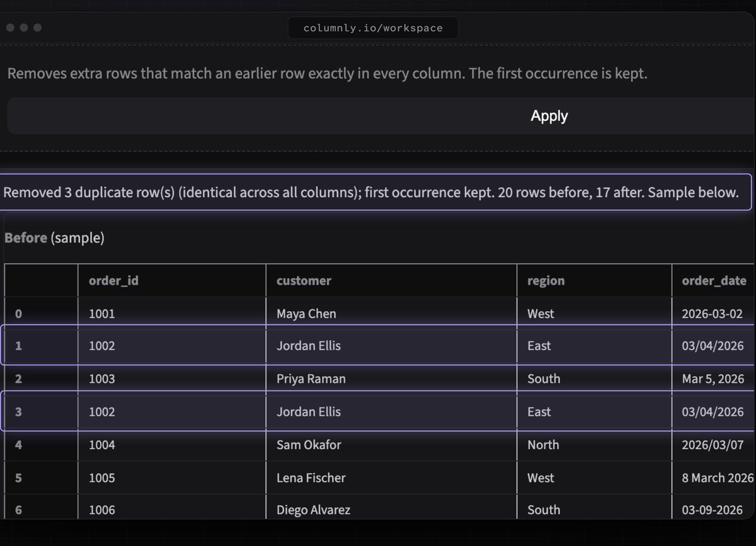The image size is (756, 546).
Task: Click the 03-09-2026 date cell
Action: tap(713, 508)
